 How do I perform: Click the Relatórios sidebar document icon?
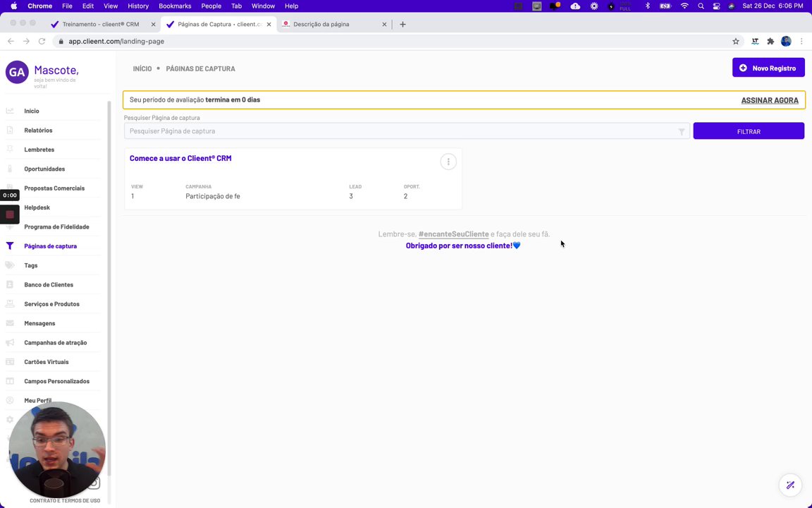(10, 130)
